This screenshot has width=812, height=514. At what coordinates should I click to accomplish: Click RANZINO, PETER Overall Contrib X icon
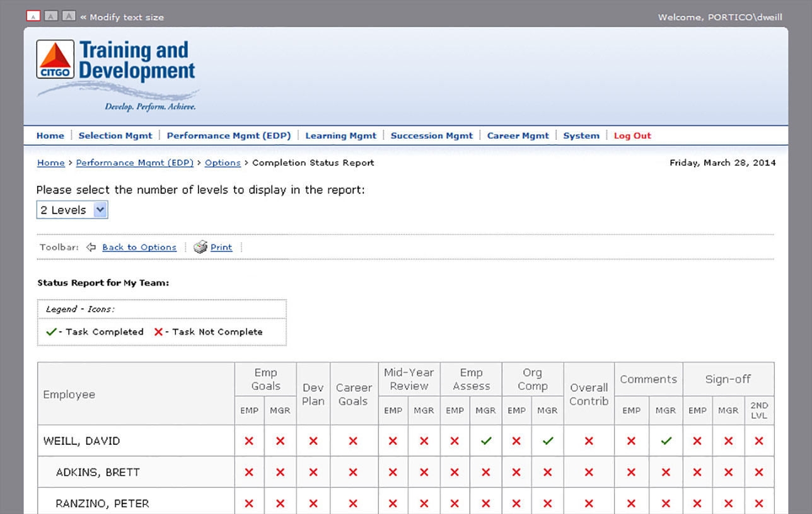click(589, 503)
